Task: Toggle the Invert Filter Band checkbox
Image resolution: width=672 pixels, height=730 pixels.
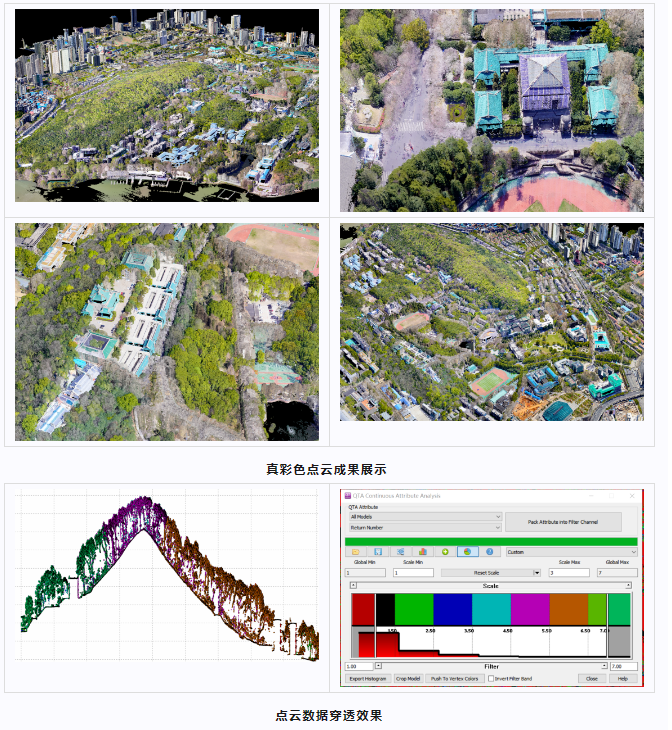Action: point(491,679)
